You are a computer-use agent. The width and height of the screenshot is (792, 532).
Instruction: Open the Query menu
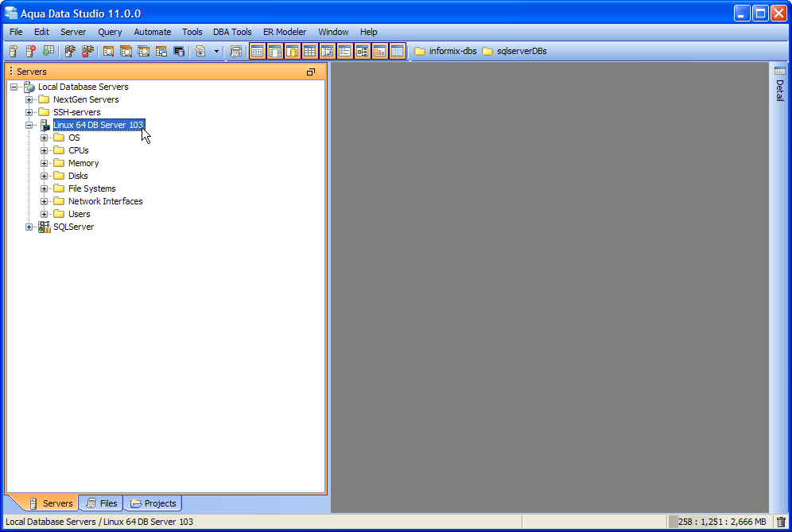pyautogui.click(x=110, y=32)
